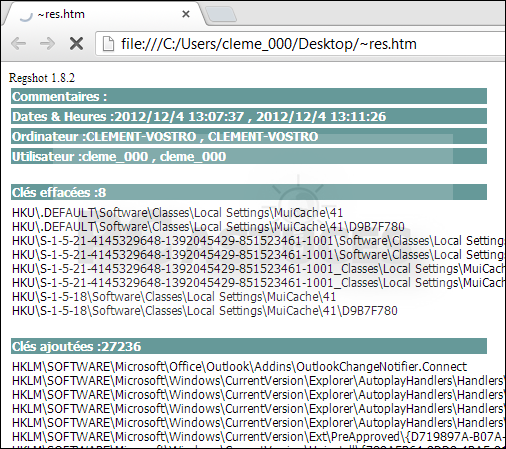506x449 pixels.
Task: Stop page loading with X button
Action: 76,43
